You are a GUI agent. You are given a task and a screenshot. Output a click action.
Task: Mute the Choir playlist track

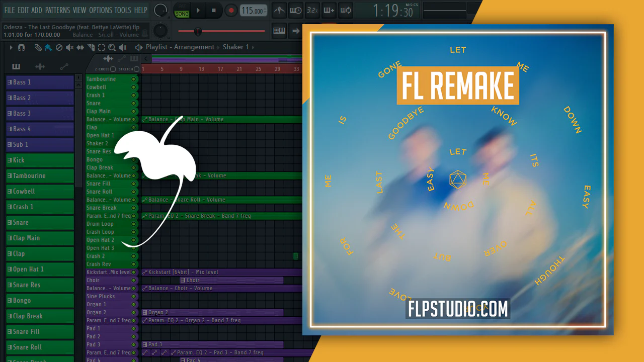coord(134,280)
